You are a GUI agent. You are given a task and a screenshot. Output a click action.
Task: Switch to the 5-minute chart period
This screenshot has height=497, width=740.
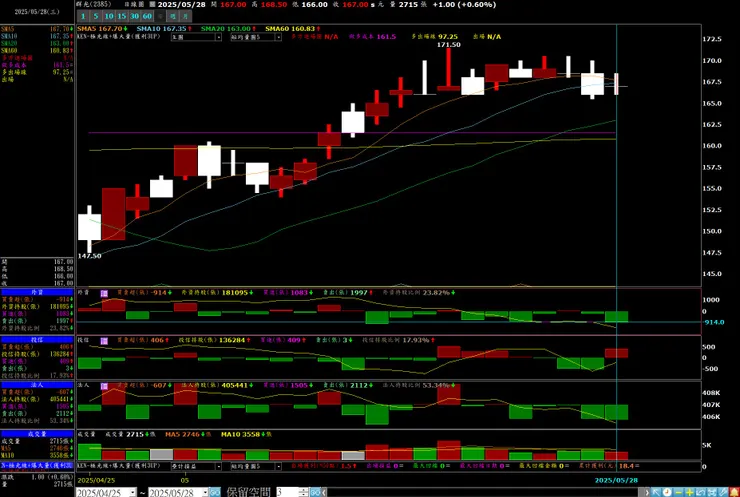click(96, 16)
